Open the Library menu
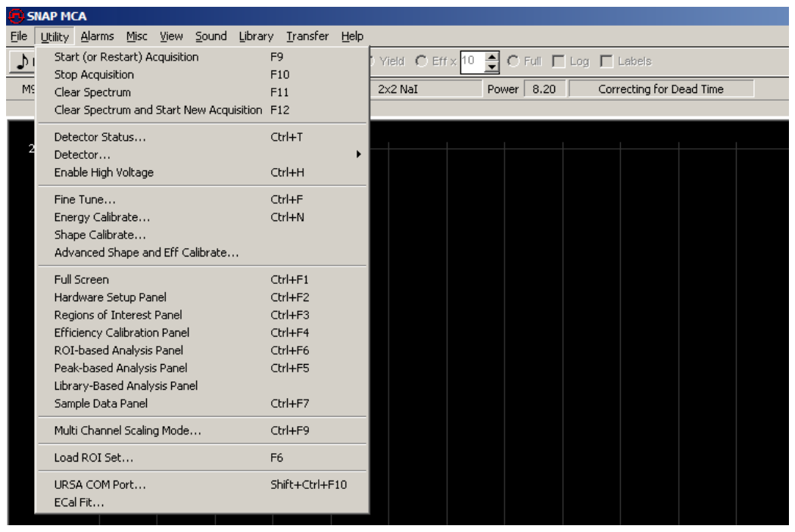The image size is (795, 532). point(256,36)
